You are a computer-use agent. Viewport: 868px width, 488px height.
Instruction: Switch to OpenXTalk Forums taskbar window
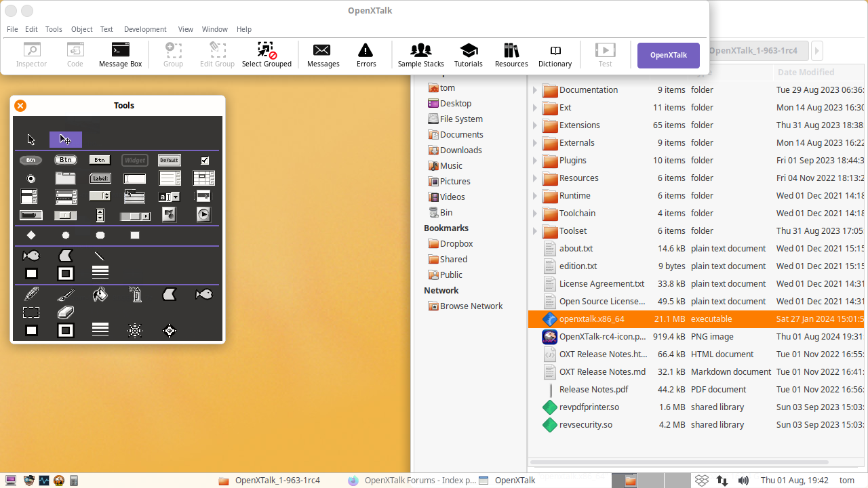pos(412,481)
